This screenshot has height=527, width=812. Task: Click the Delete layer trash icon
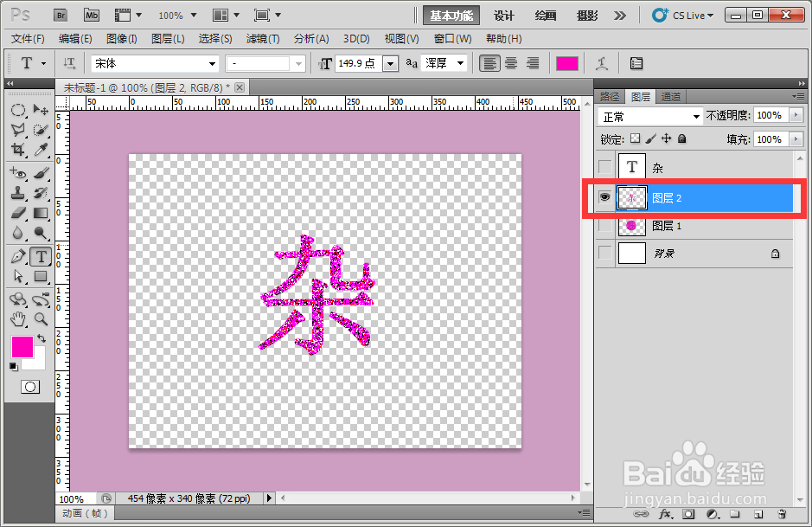click(783, 516)
